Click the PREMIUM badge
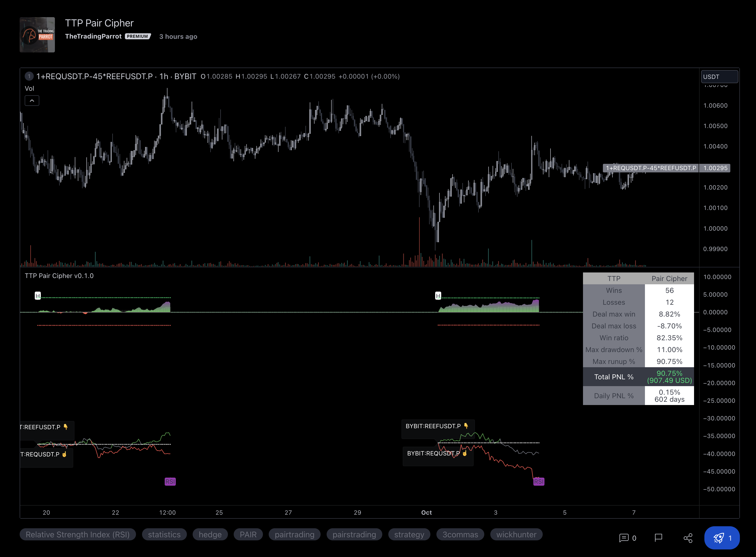 (138, 36)
